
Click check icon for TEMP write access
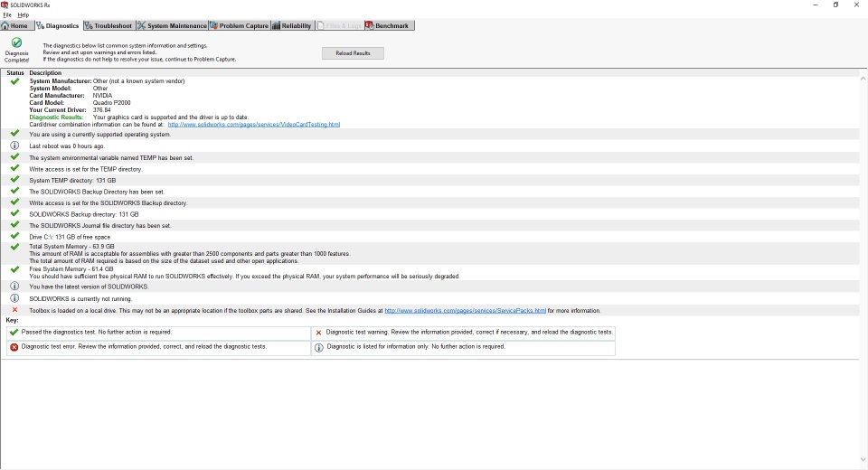15,168
